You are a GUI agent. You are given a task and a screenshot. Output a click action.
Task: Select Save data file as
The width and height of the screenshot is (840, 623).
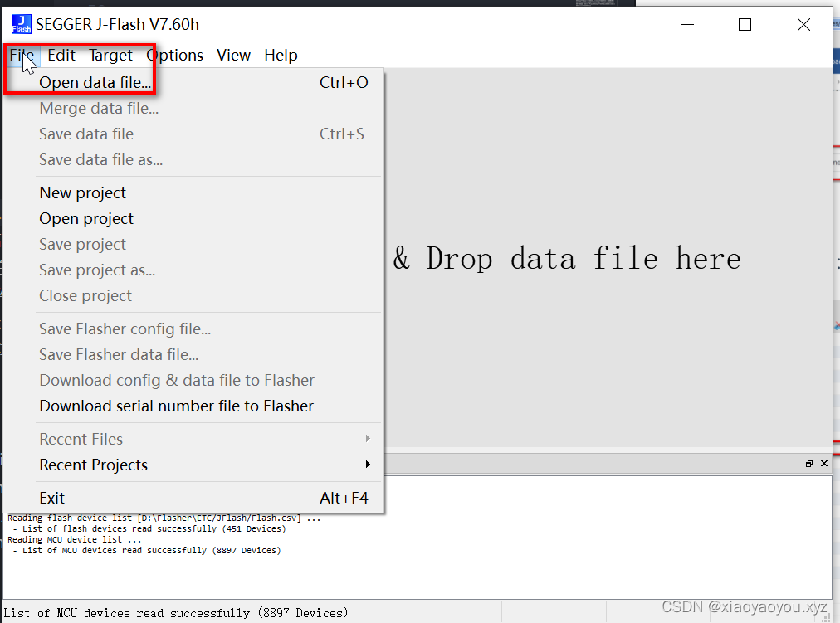[x=100, y=159]
